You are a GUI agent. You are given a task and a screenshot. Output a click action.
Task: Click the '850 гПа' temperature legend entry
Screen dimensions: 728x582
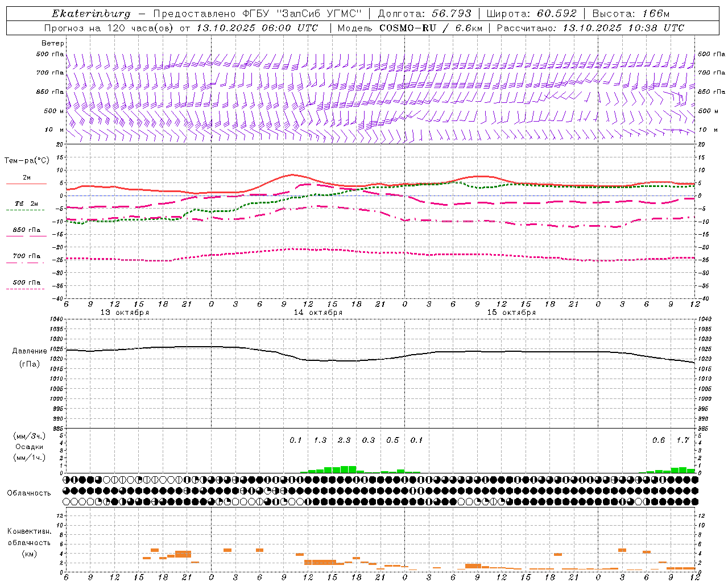(x=26, y=230)
